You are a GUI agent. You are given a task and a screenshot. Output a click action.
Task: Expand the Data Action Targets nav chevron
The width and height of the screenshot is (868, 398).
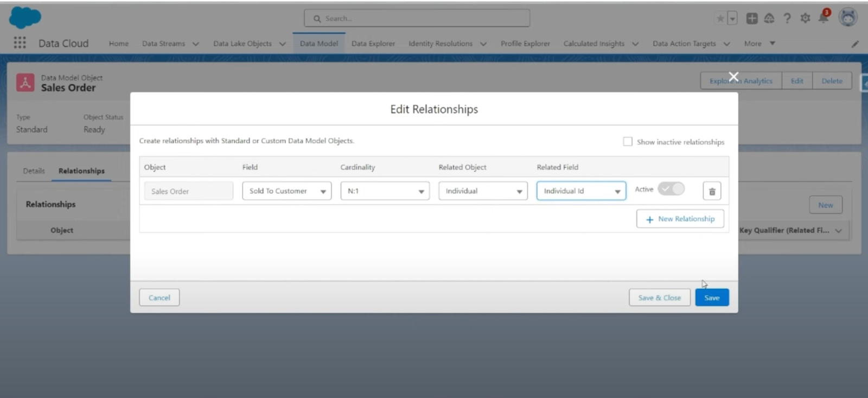pyautogui.click(x=727, y=44)
